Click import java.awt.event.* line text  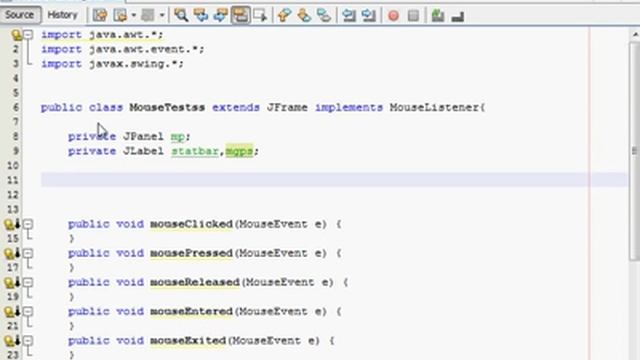click(122, 49)
